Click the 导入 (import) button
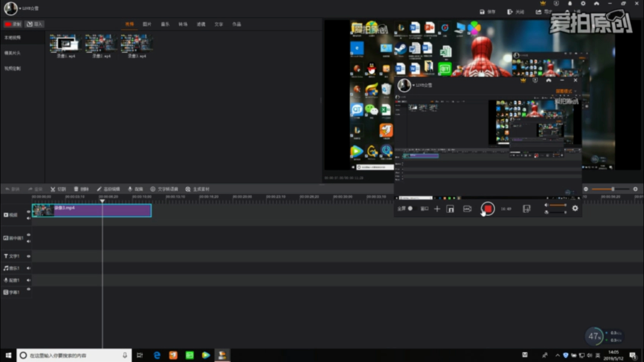This screenshot has width=644, height=362. pyautogui.click(x=35, y=24)
